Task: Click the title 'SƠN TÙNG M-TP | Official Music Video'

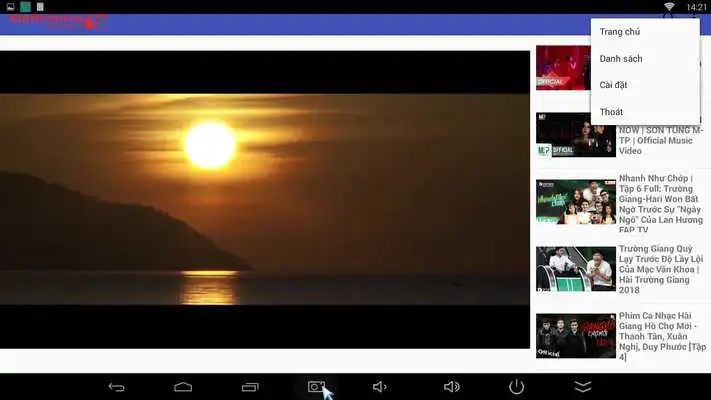Action: pyautogui.click(x=661, y=141)
